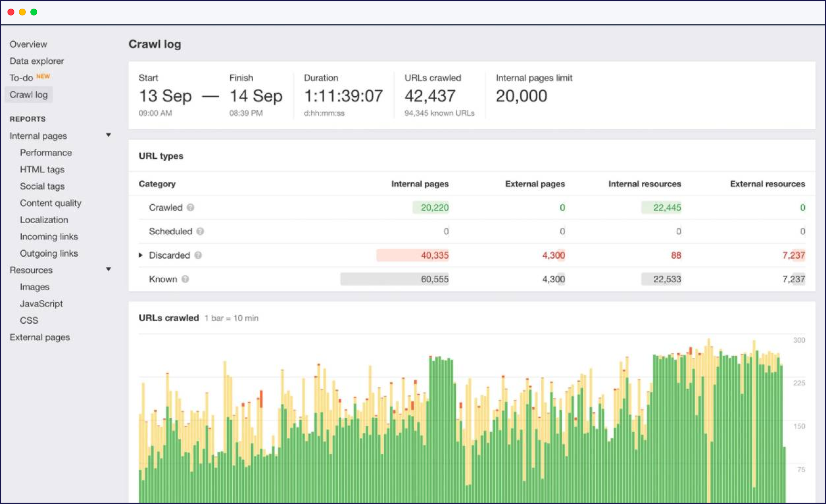
Task: Click the green fullscreen window dot
Action: coord(34,12)
